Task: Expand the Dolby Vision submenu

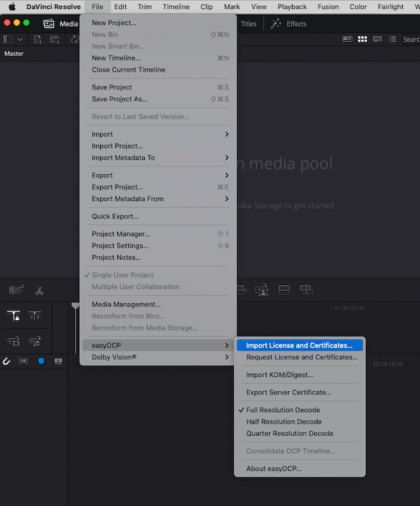Action: click(158, 357)
